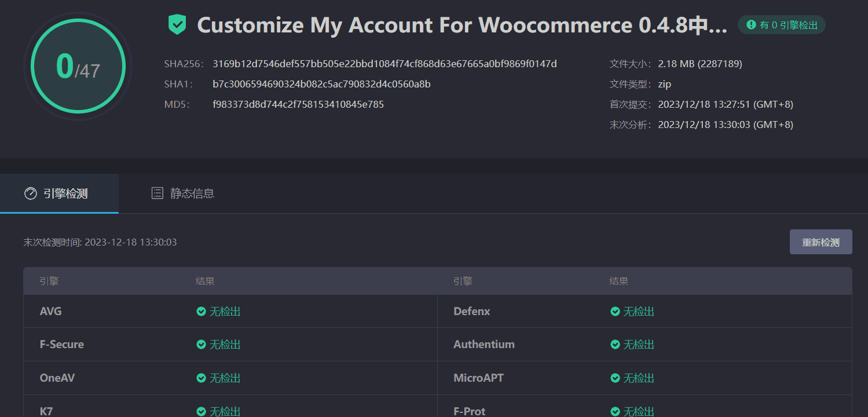868x417 pixels.
Task: Click the list icon on 静态信息 tab
Action: (x=158, y=193)
